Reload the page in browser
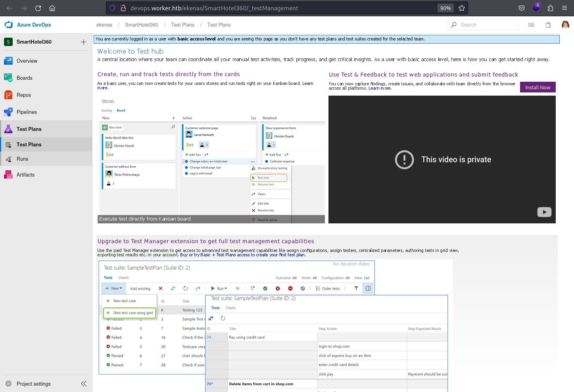 (x=38, y=8)
